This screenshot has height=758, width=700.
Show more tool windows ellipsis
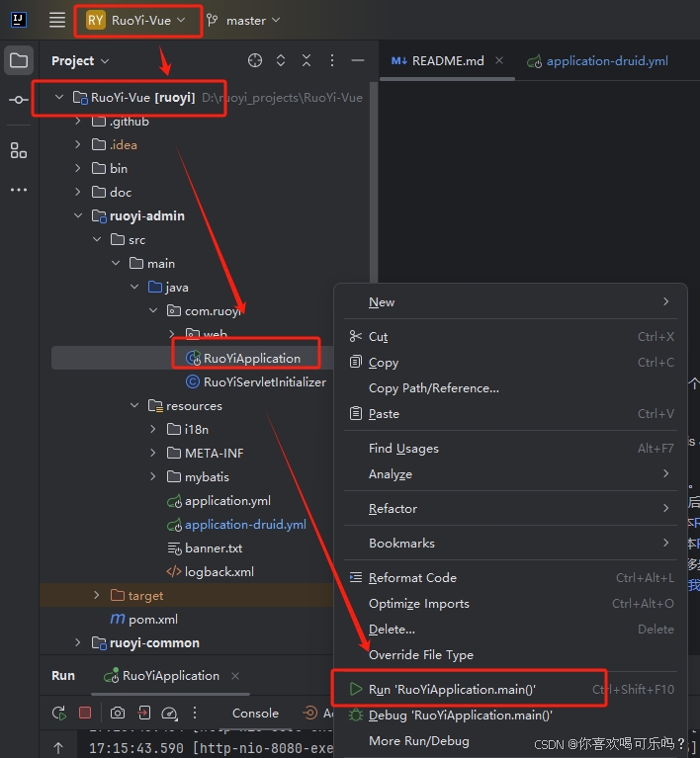[19, 190]
